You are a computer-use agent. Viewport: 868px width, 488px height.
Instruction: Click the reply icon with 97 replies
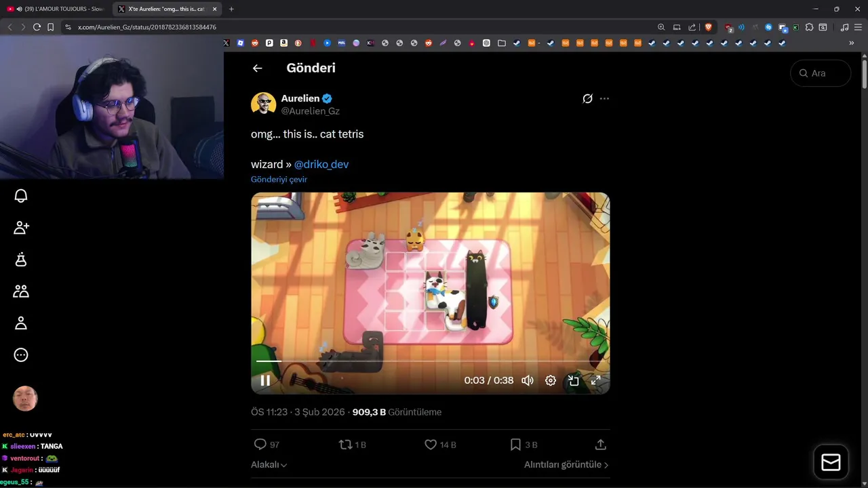coord(260,445)
